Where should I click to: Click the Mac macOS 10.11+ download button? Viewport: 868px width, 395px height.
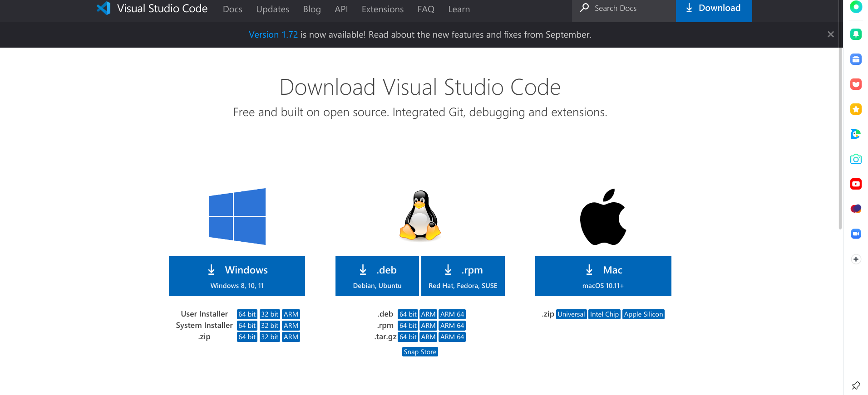click(603, 276)
